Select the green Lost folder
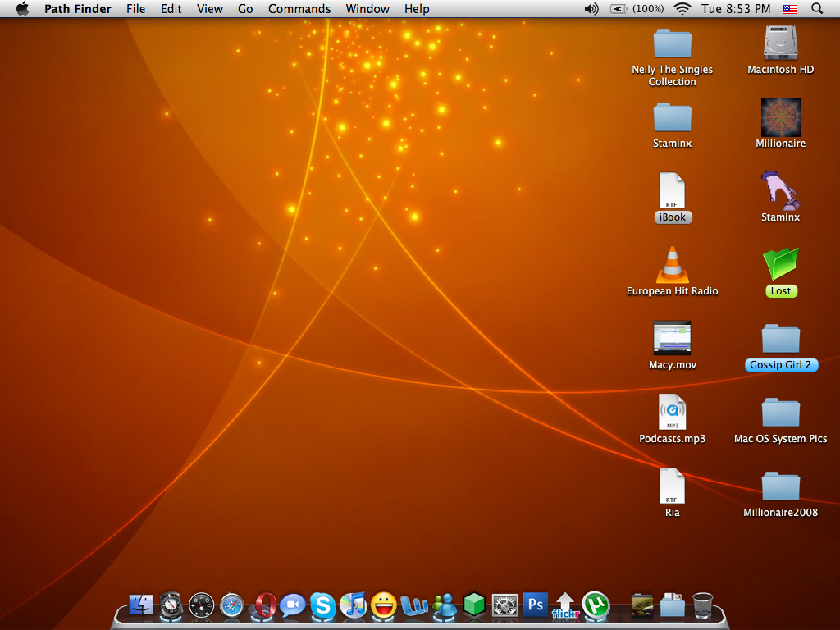Image resolution: width=840 pixels, height=630 pixels. tap(781, 264)
